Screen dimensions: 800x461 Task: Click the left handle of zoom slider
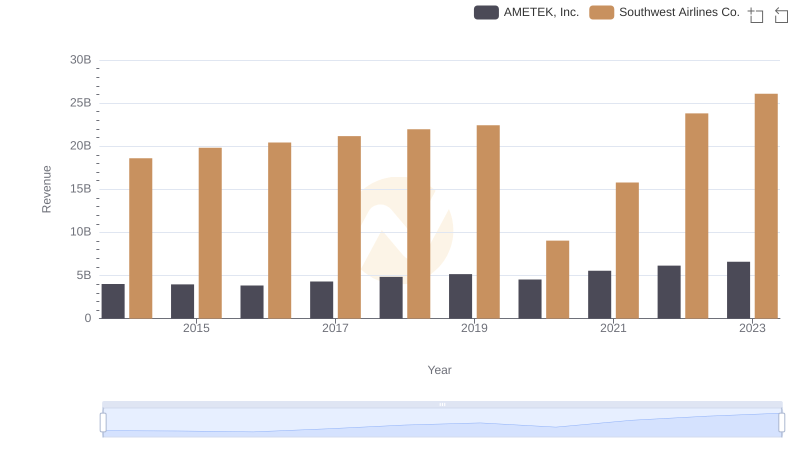[x=103, y=423]
